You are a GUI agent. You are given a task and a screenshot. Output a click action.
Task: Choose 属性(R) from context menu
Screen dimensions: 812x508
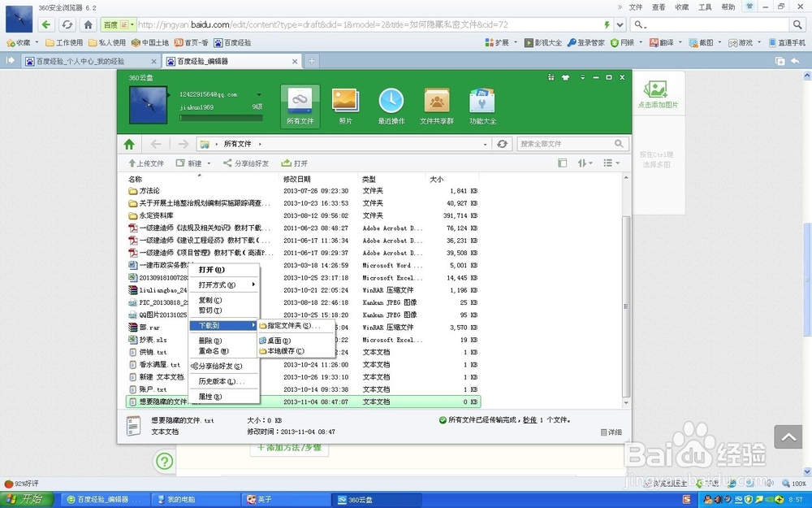[224, 397]
